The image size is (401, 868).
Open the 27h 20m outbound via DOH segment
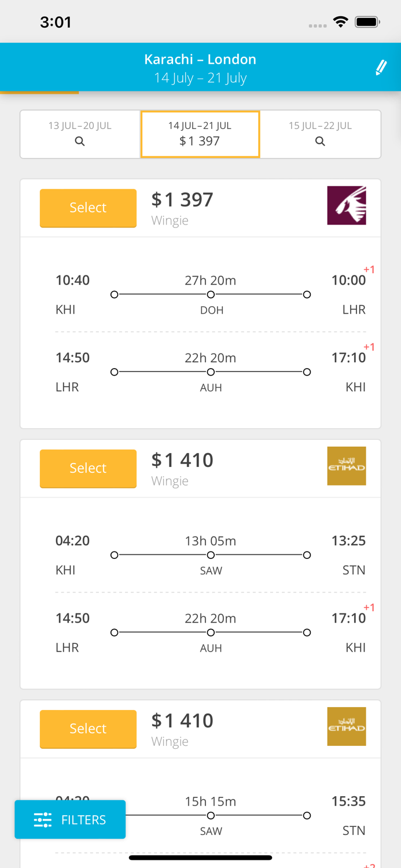click(210, 295)
